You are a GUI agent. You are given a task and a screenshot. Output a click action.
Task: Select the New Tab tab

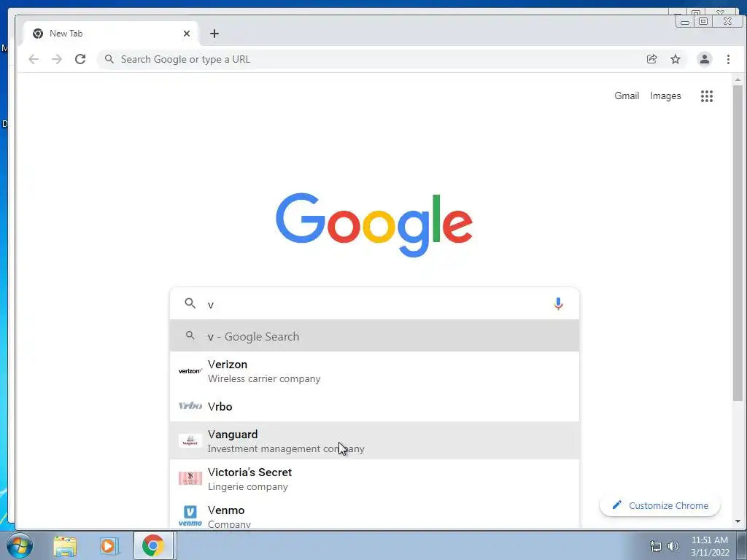(x=111, y=34)
